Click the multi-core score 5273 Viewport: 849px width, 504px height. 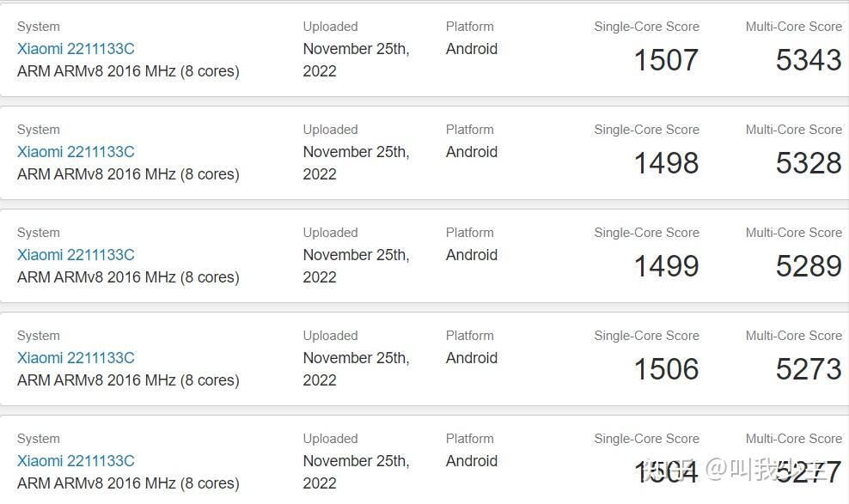808,369
